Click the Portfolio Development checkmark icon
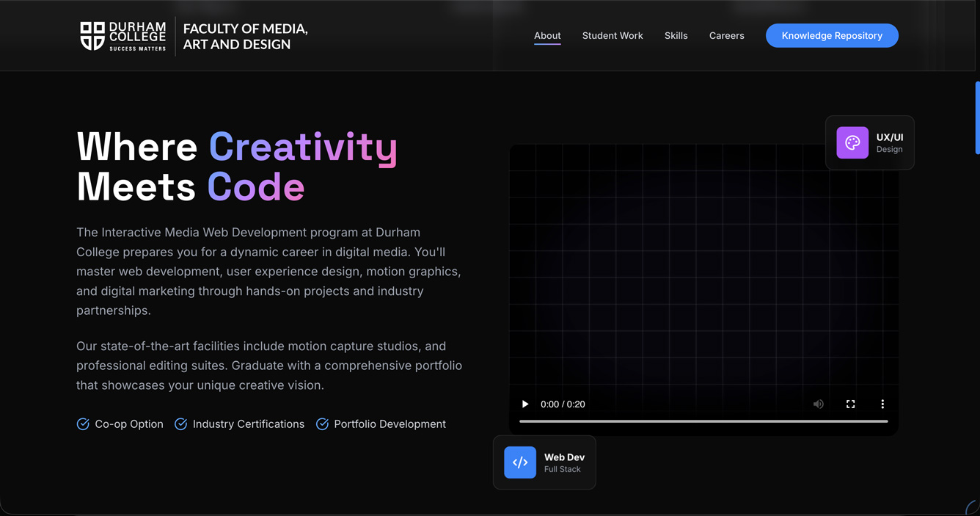The image size is (980, 516). (x=322, y=424)
